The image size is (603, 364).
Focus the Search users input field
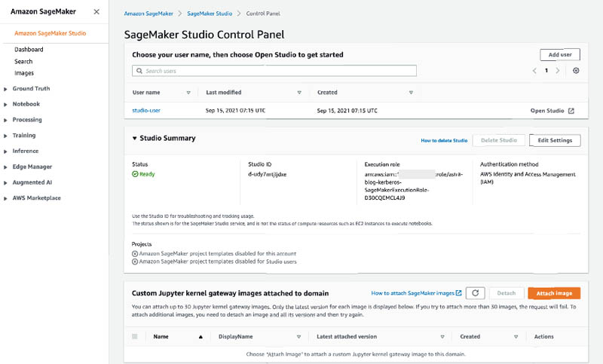click(x=274, y=71)
